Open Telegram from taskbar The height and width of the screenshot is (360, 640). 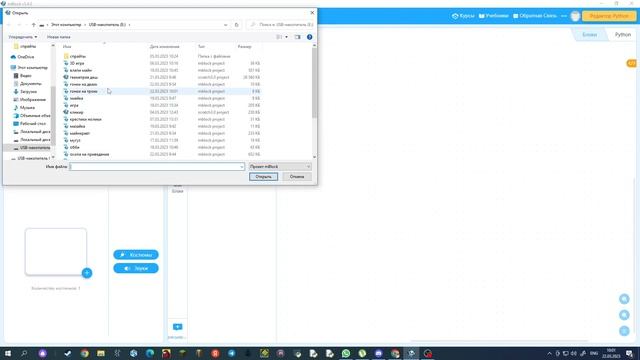231,353
